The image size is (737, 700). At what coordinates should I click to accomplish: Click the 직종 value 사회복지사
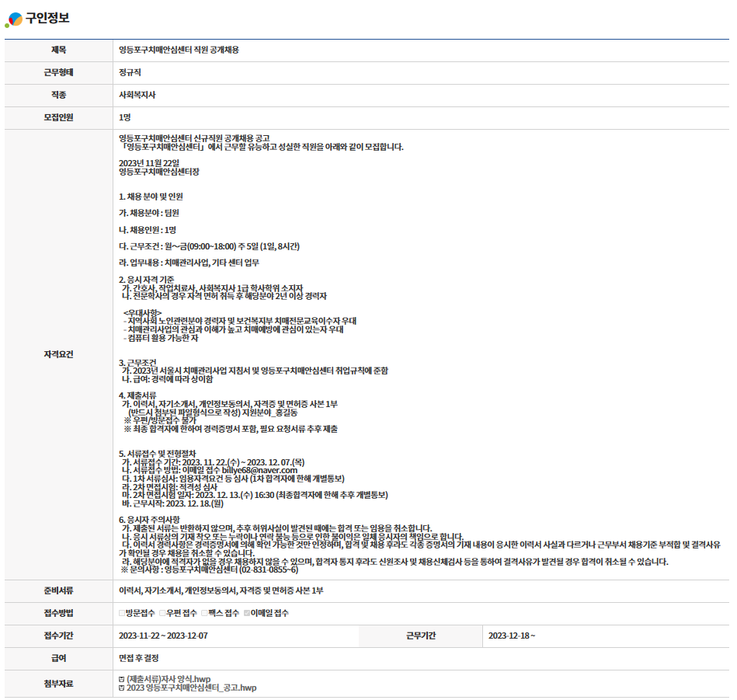coord(137,95)
